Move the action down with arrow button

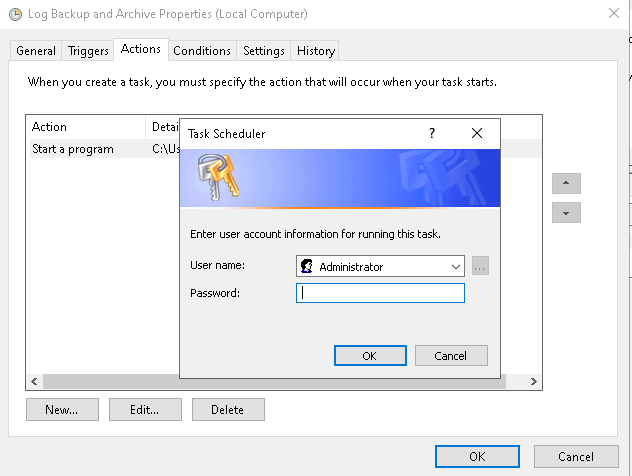click(566, 213)
